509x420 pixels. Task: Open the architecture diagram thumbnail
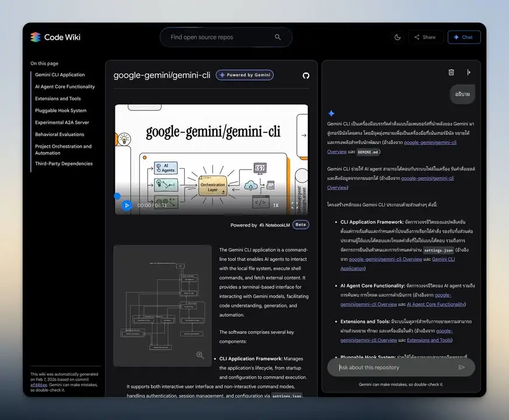[162, 306]
